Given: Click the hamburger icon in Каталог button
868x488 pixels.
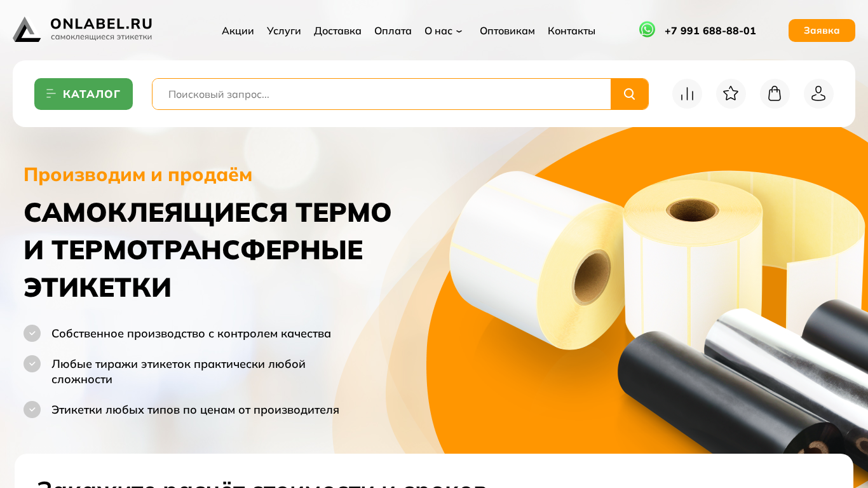Looking at the screenshot, I should coord(51,94).
